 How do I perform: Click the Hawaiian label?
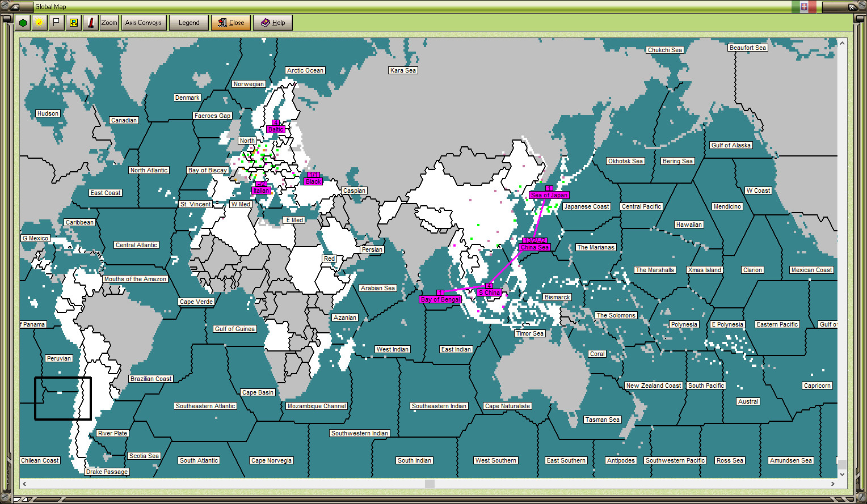689,225
